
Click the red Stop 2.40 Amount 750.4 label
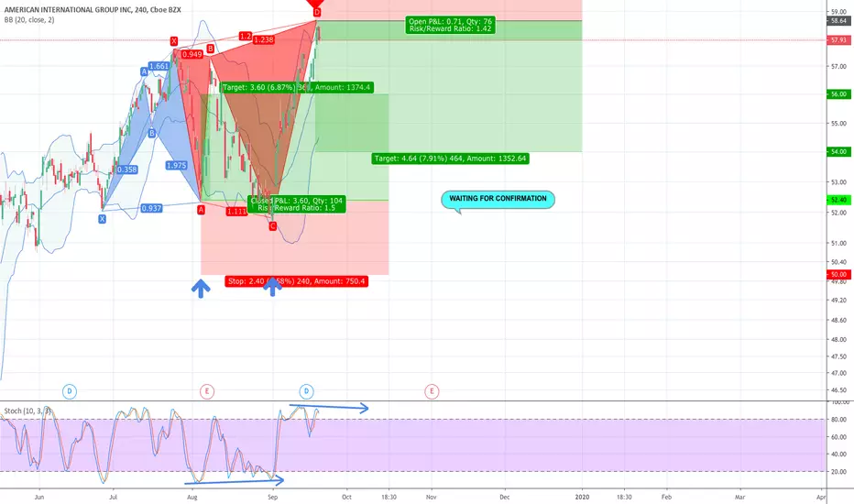click(x=297, y=281)
